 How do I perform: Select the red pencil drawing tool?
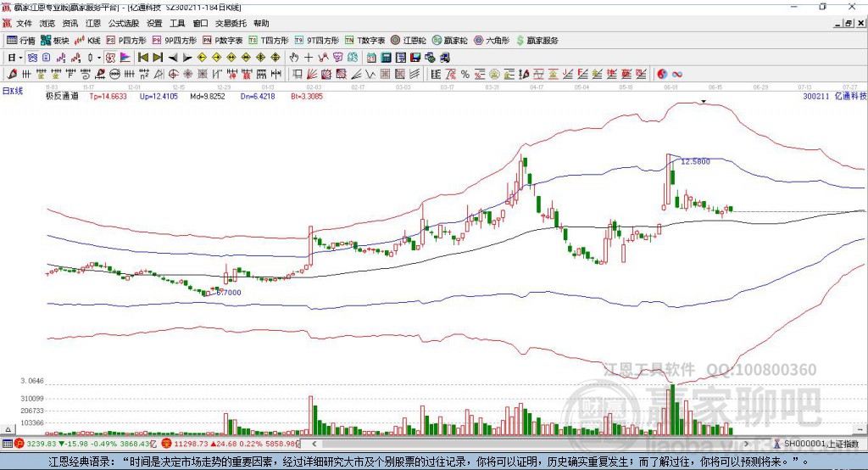[x=12, y=74]
